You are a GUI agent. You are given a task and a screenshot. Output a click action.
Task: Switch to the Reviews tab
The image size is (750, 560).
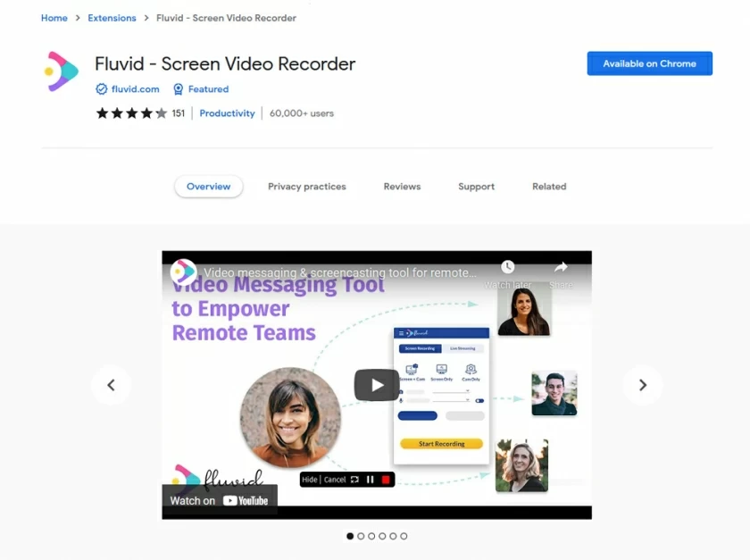point(402,187)
